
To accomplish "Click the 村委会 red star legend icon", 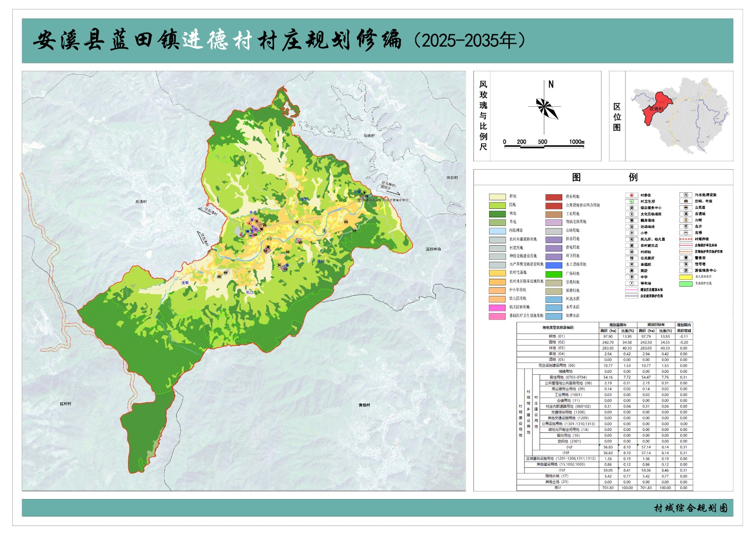I will [x=631, y=195].
